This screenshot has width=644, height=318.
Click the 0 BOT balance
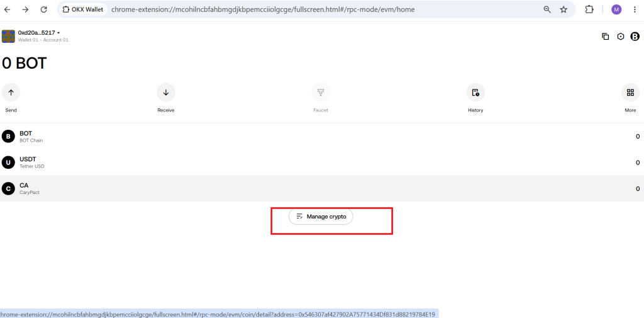[25, 64]
